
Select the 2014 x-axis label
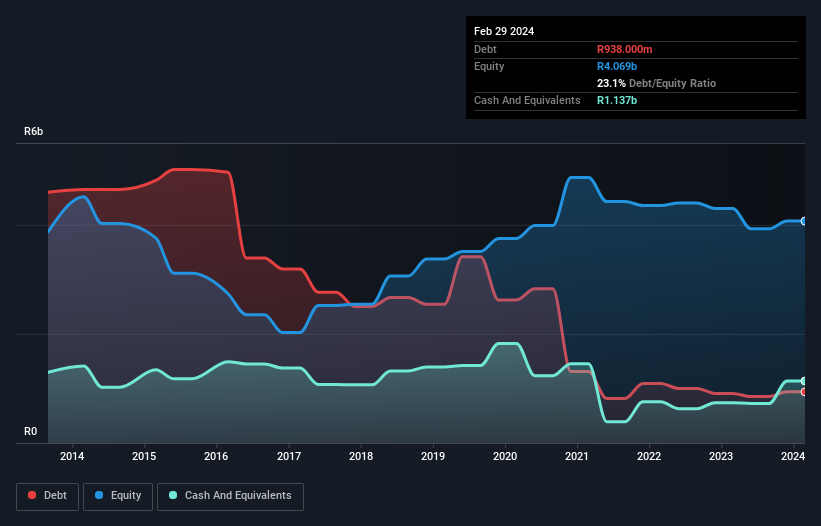(72, 456)
